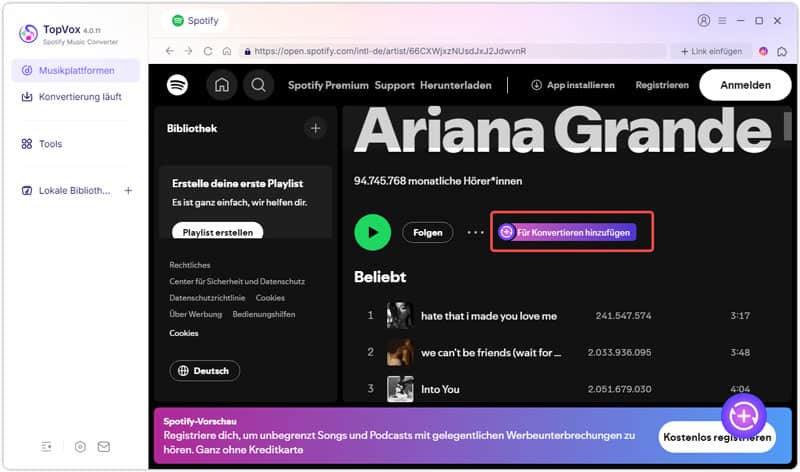Open the Support link

(x=394, y=85)
